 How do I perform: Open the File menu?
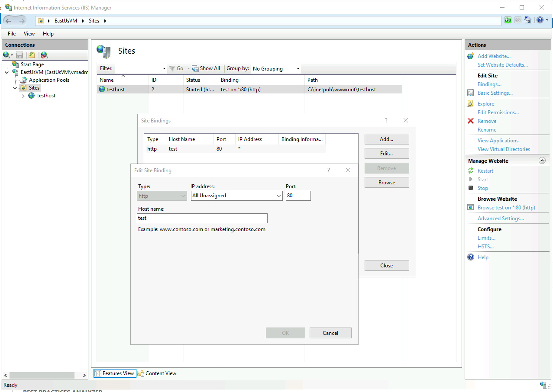[12, 34]
